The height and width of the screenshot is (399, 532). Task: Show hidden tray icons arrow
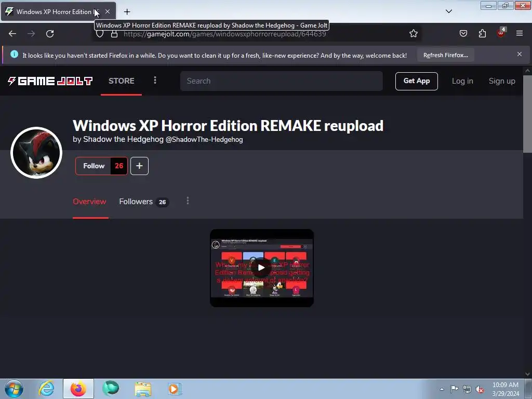coord(442,389)
